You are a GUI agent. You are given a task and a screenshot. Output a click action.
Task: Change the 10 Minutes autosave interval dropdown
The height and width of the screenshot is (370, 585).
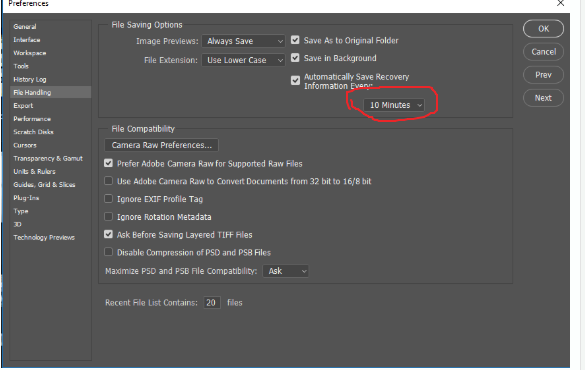click(394, 105)
